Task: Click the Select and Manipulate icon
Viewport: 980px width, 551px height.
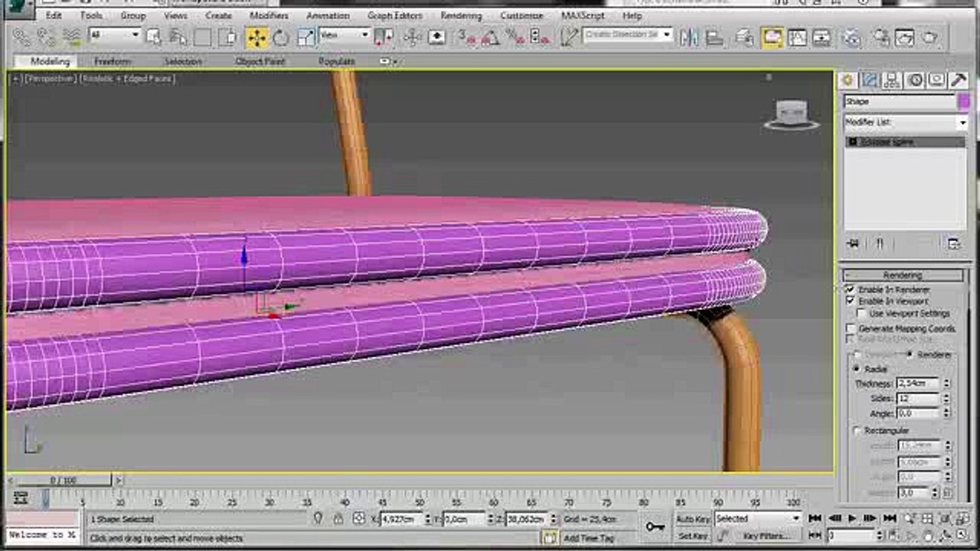Action: (413, 36)
